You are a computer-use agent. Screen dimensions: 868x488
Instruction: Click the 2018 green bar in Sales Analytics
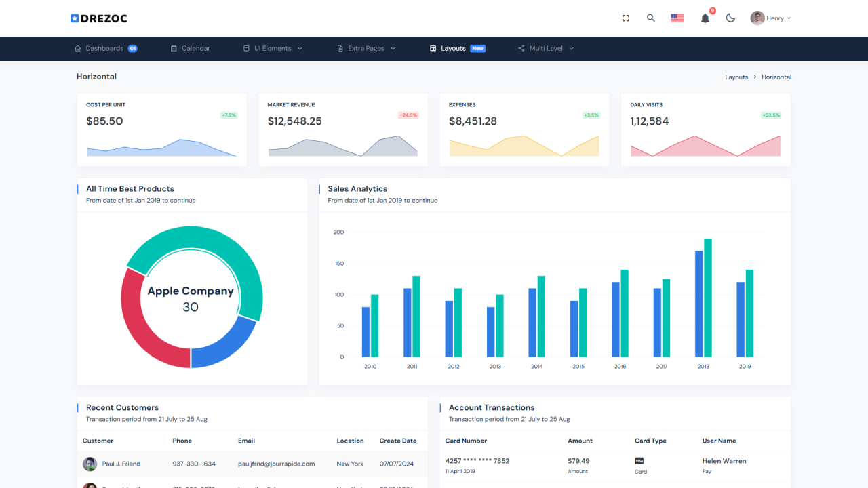coord(707,298)
